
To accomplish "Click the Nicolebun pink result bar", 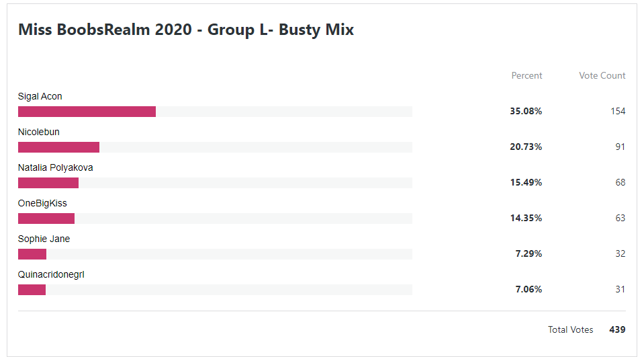I will pyautogui.click(x=58, y=147).
